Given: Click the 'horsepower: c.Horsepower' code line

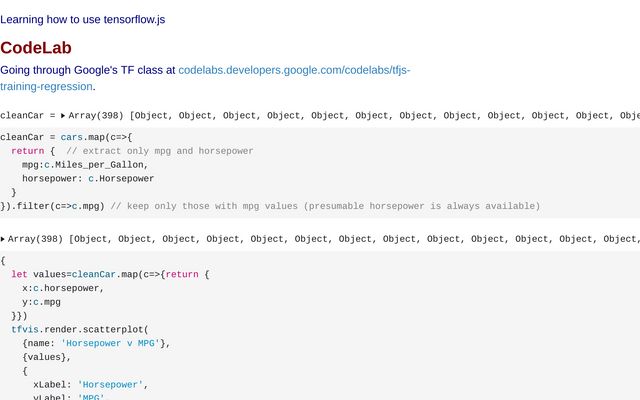Looking at the screenshot, I should click(88, 179).
